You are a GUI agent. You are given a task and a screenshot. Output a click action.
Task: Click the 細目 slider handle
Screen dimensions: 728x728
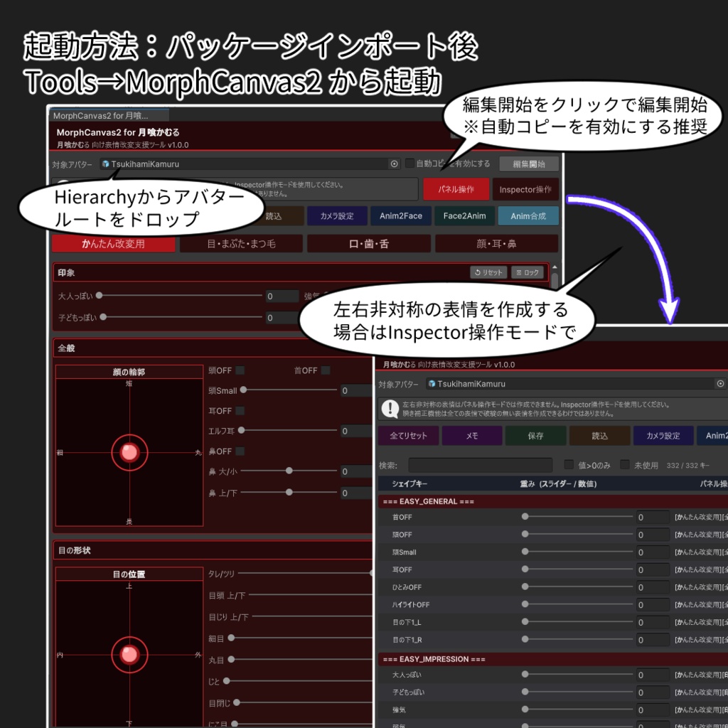click(x=231, y=638)
